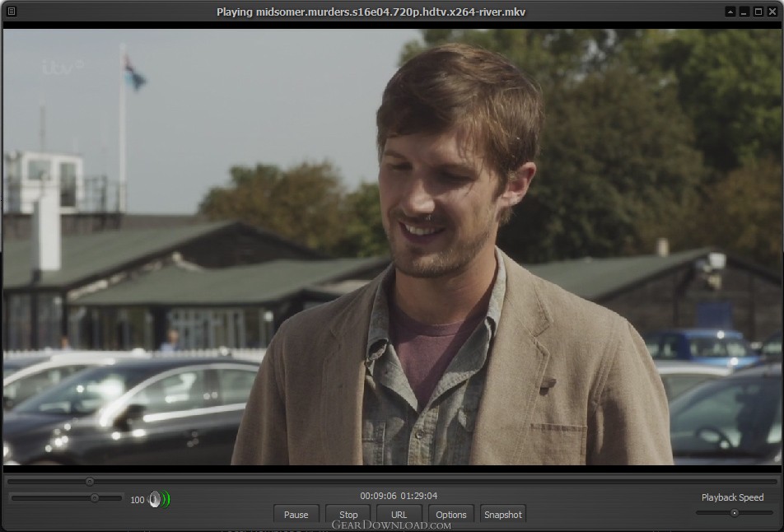The width and height of the screenshot is (784, 532).
Task: Open the player menu icon in title bar
Action: (x=12, y=11)
